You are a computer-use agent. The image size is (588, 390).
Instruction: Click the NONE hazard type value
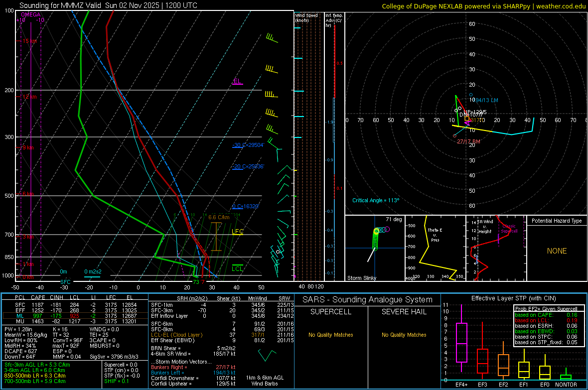[x=557, y=251]
